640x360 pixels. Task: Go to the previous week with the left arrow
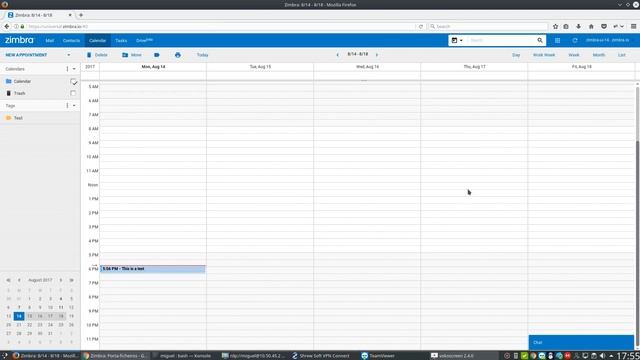(338, 55)
